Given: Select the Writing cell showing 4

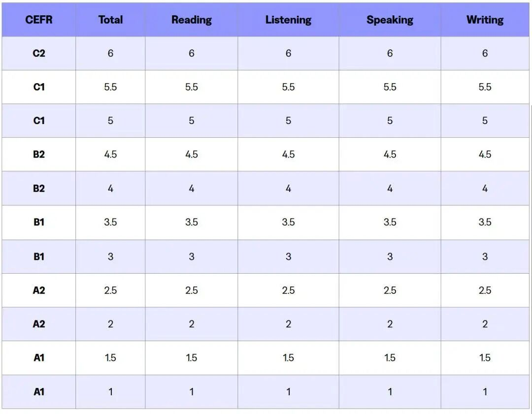Looking at the screenshot, I should pyautogui.click(x=485, y=188).
